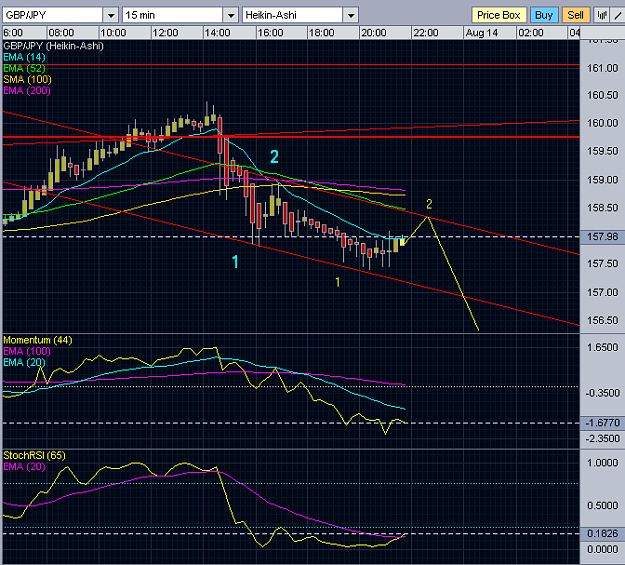The image size is (625, 565).
Task: Click the 160.00 price axis label
Action: [602, 123]
